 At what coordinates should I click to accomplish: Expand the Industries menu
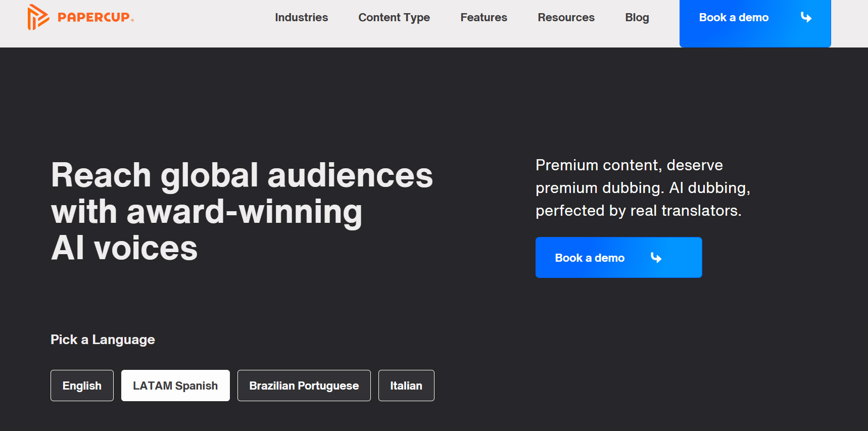click(x=301, y=18)
